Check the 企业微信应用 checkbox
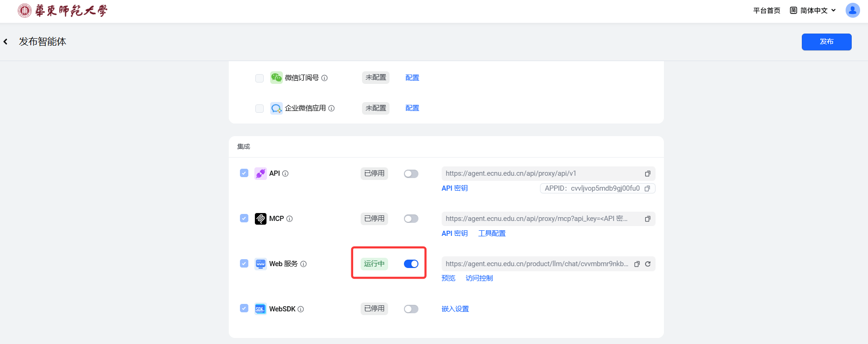The image size is (868, 344). click(x=260, y=109)
